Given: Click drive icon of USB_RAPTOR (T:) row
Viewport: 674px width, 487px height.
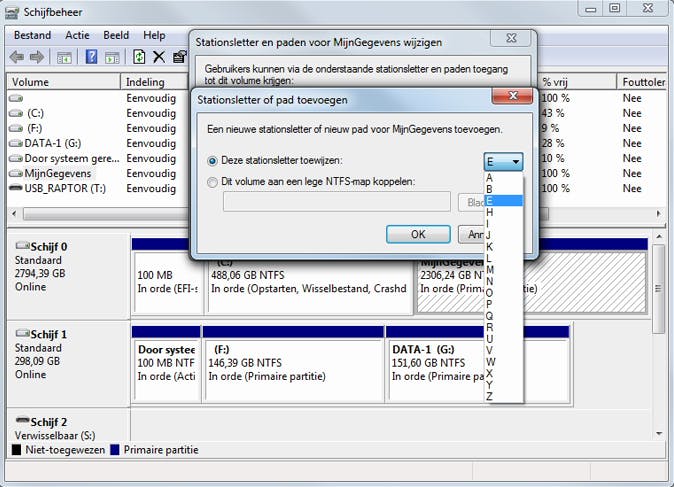Looking at the screenshot, I should (16, 188).
